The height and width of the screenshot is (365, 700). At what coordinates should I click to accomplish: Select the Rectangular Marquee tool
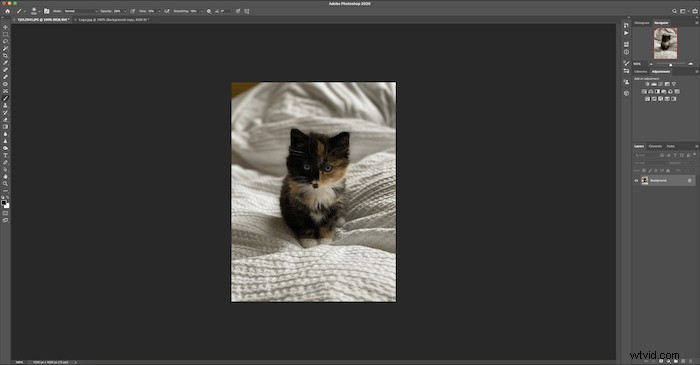point(5,34)
